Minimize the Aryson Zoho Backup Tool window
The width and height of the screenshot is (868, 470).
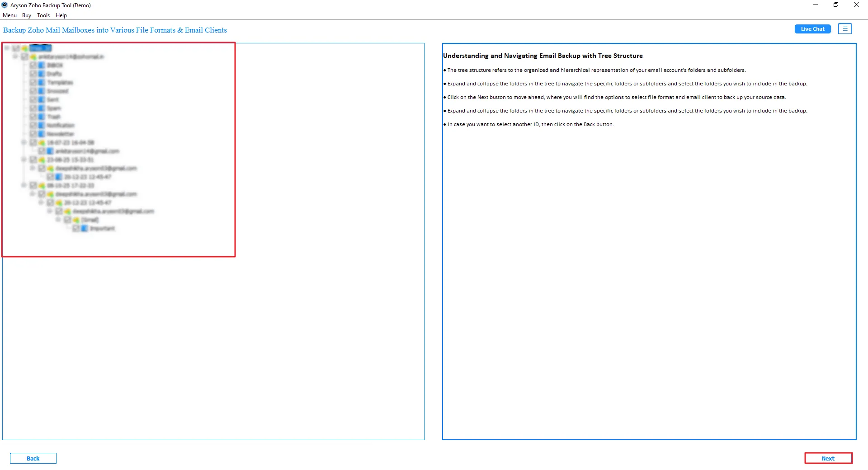(x=815, y=5)
